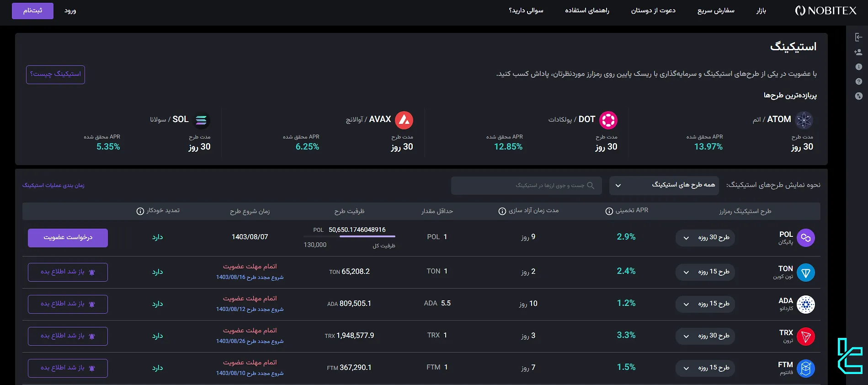Click the POL start date 1403/08/07

(x=250, y=237)
